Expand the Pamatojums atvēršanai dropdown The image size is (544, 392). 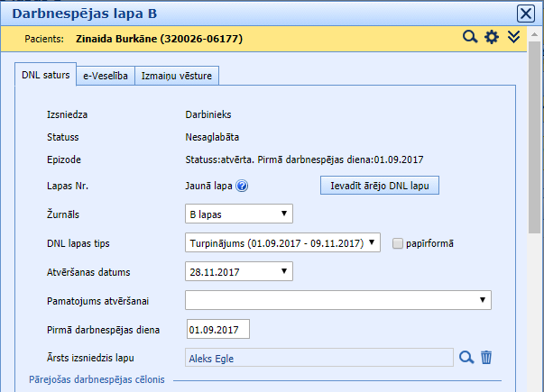[337, 299]
